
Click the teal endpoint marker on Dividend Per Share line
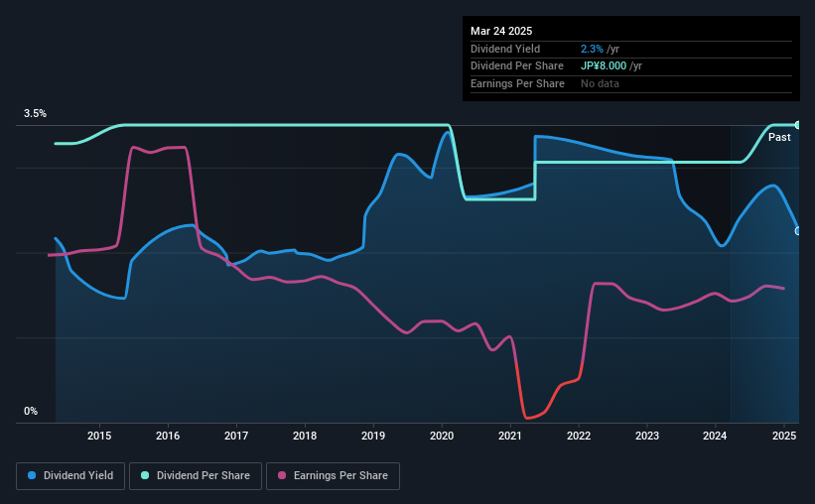click(798, 125)
